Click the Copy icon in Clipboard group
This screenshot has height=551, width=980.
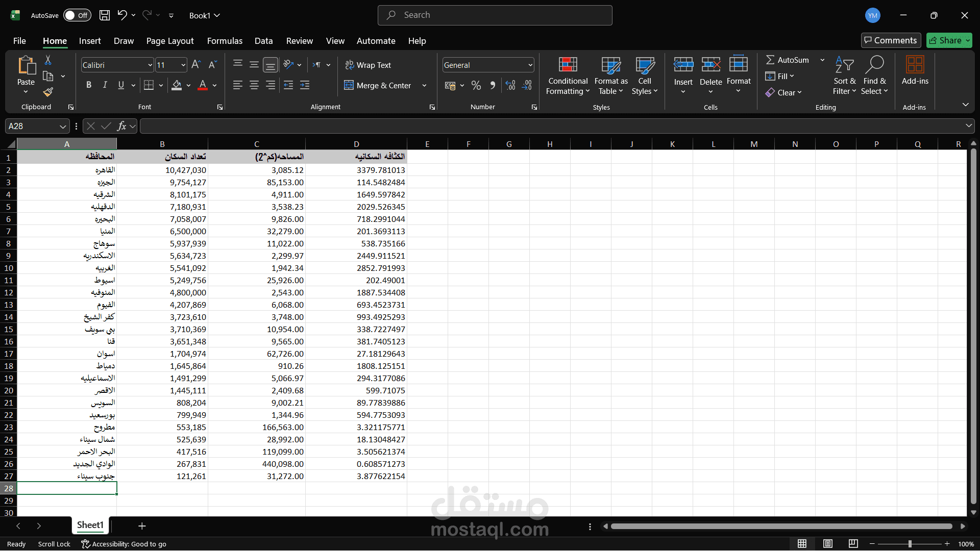click(48, 77)
